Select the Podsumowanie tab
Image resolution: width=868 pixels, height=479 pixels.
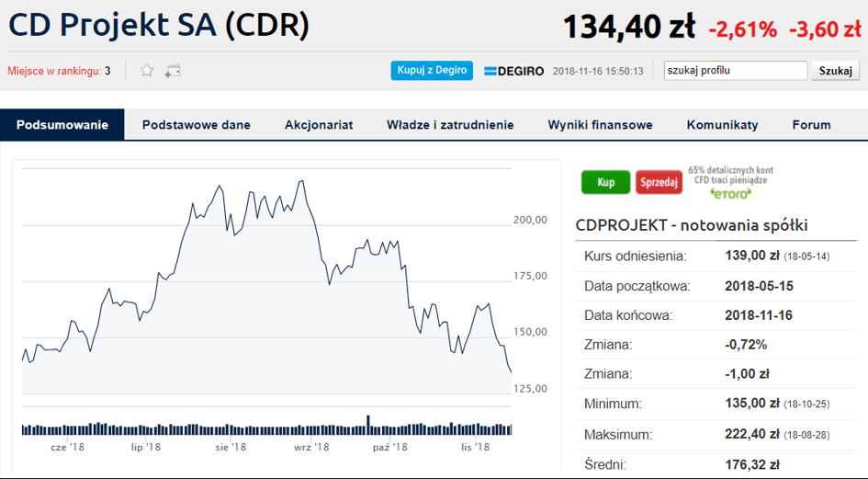click(x=62, y=125)
